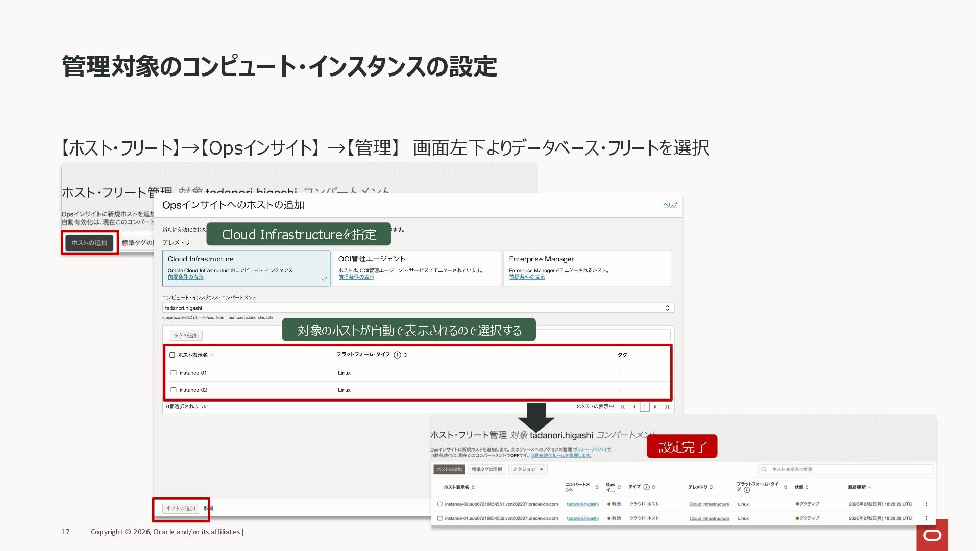This screenshot has width=980, height=551.
Task: Go to last page of host list
Action: 667,407
